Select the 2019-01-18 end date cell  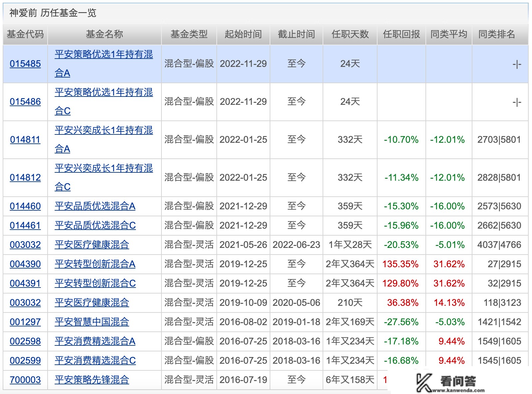(296, 322)
